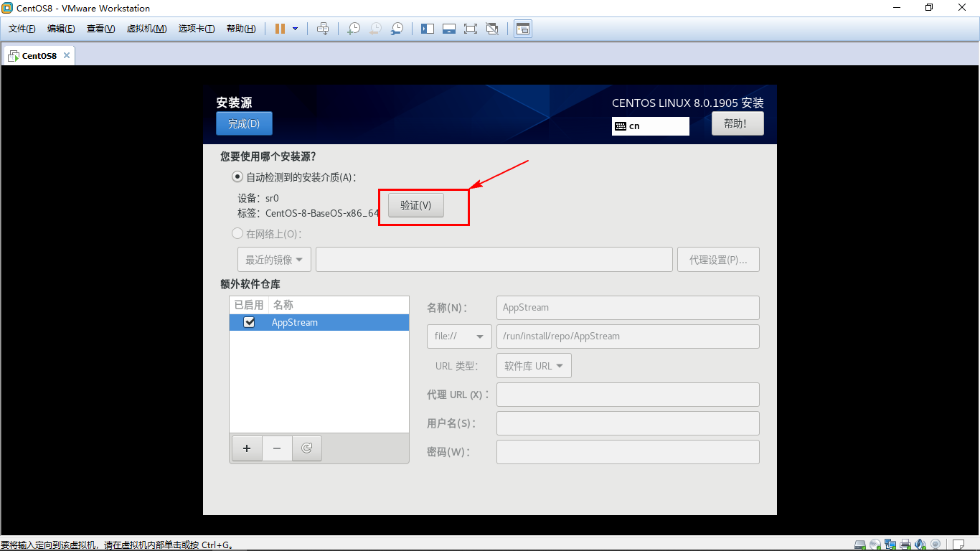980x551 pixels.
Task: Select the 自动检测到的安装介质(A) radio button
Action: point(237,176)
